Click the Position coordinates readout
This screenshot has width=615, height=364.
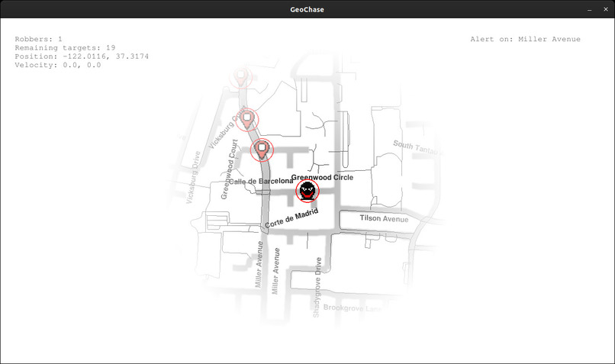point(82,56)
